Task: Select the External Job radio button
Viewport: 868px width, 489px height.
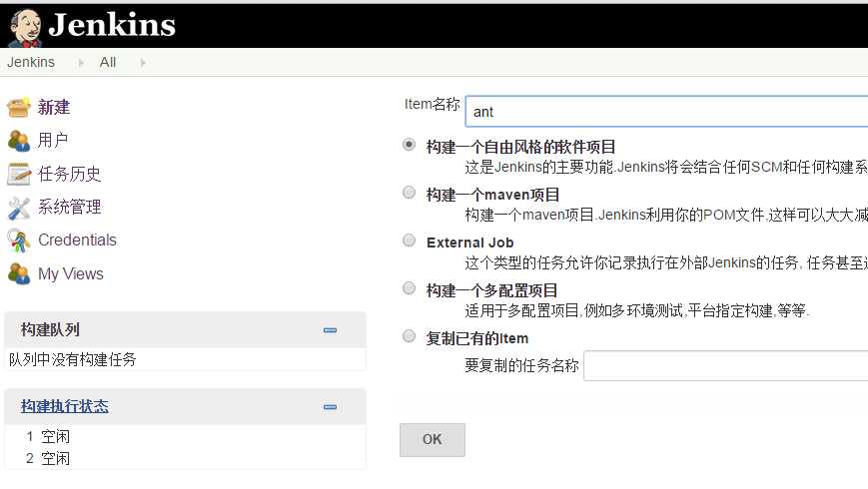Action: pyautogui.click(x=409, y=241)
